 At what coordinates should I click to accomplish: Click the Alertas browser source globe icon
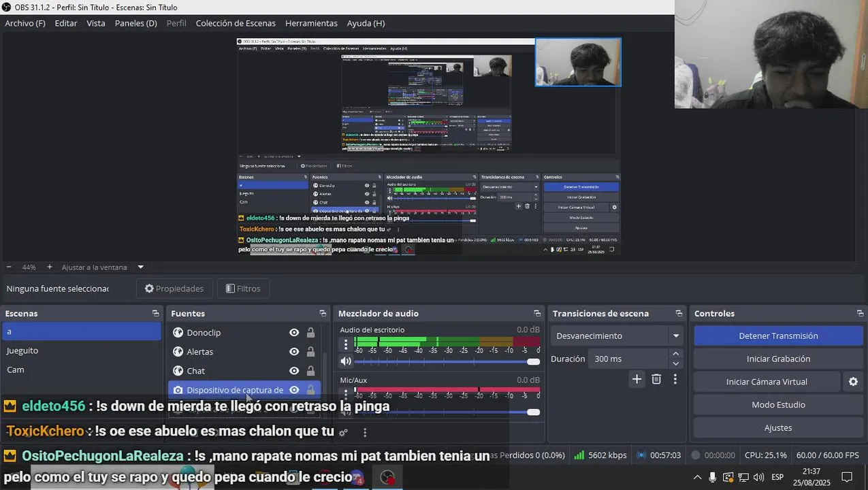pos(178,351)
